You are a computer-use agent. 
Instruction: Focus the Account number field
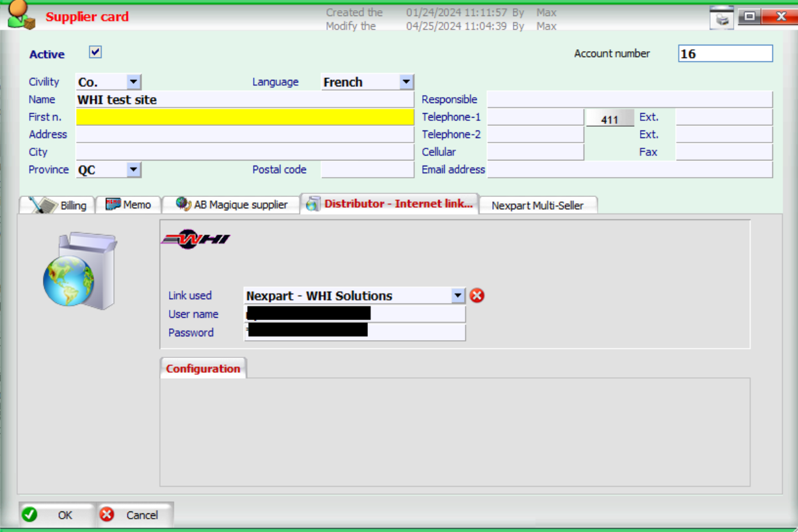point(725,54)
